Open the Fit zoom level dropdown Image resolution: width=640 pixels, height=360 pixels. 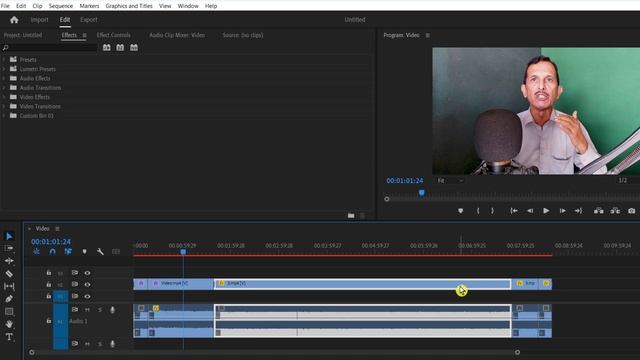pyautogui.click(x=451, y=180)
